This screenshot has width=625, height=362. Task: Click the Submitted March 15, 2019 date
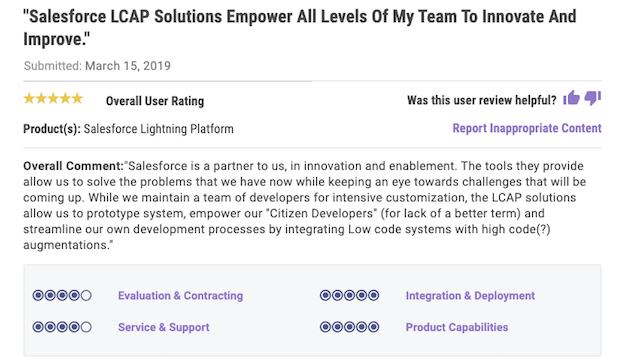click(97, 65)
